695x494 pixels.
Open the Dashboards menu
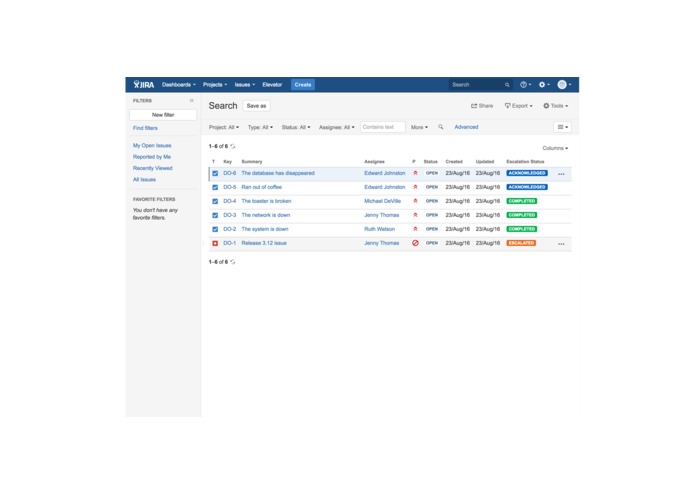179,85
